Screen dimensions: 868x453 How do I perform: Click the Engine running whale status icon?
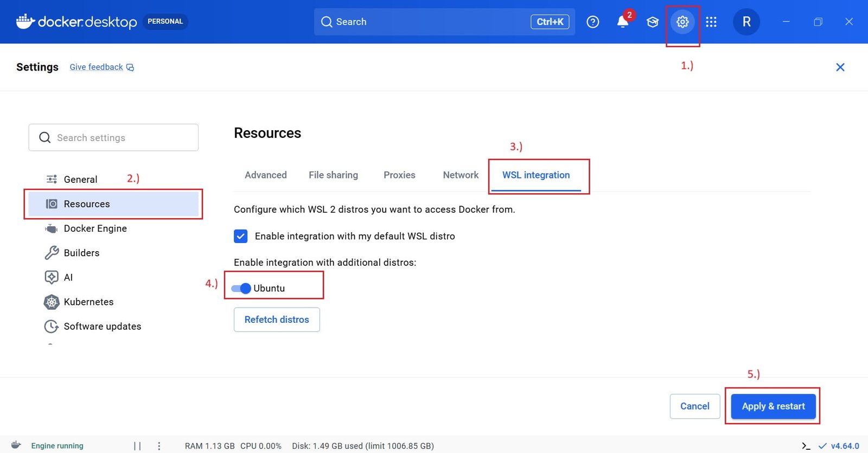tap(16, 445)
